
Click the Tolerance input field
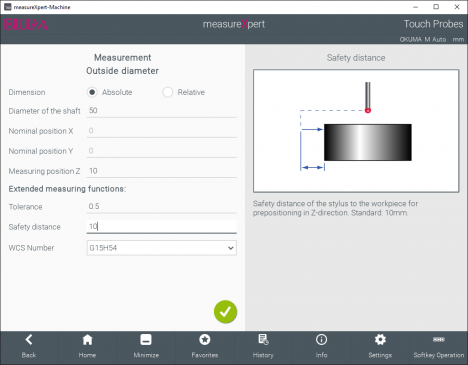[x=162, y=206]
